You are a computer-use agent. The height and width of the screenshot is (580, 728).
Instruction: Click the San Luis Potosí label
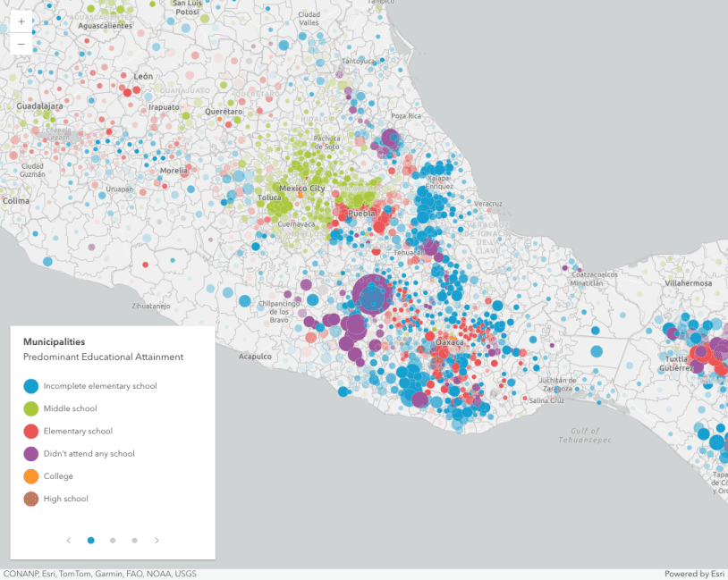click(x=188, y=7)
